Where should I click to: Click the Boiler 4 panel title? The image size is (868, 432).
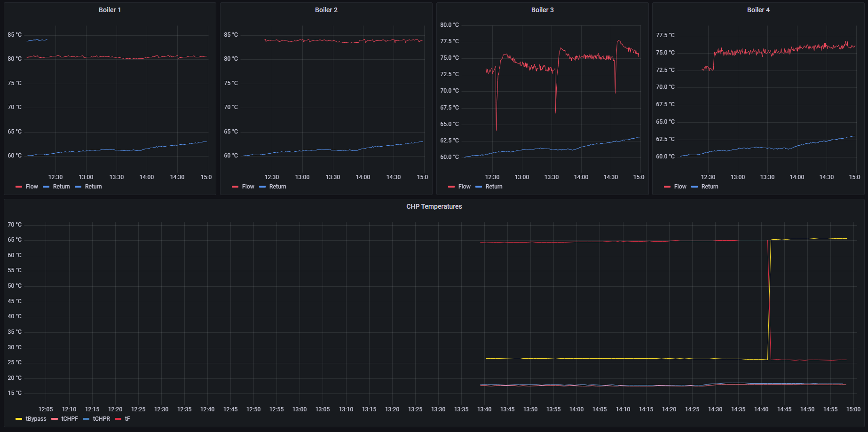tap(758, 10)
